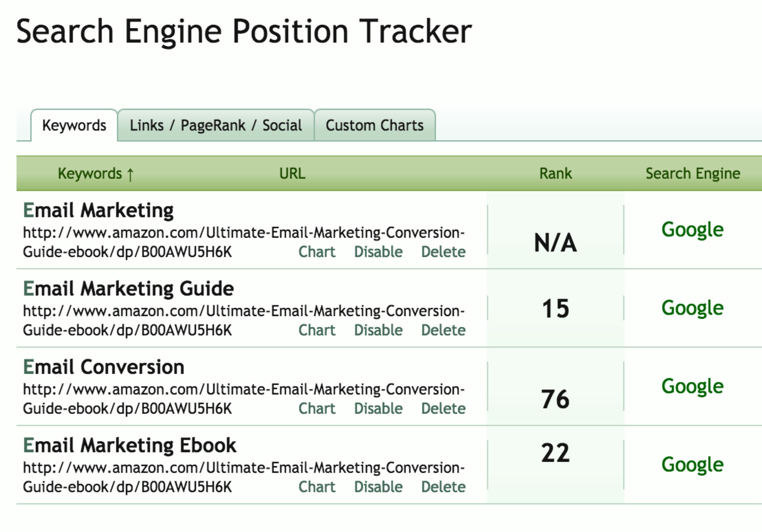Disable the Email Marketing keyword

378,252
